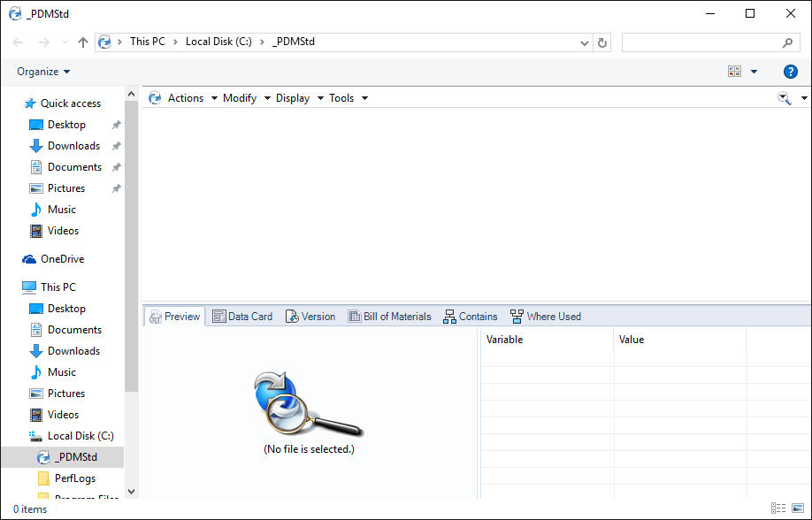
Task: Expand the Tools dropdown menu
Action: click(348, 98)
